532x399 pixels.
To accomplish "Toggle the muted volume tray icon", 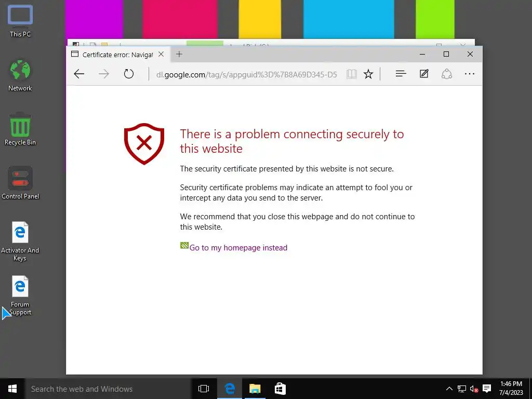I will tap(474, 389).
